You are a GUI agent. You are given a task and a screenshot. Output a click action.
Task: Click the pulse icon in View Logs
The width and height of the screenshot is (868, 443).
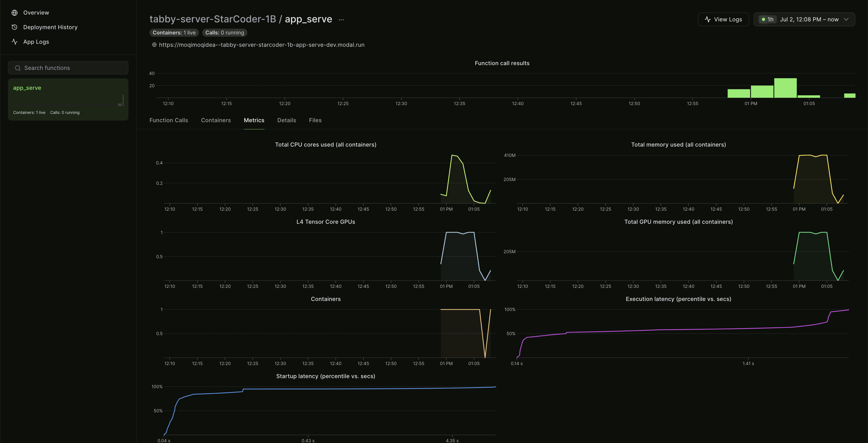708,19
